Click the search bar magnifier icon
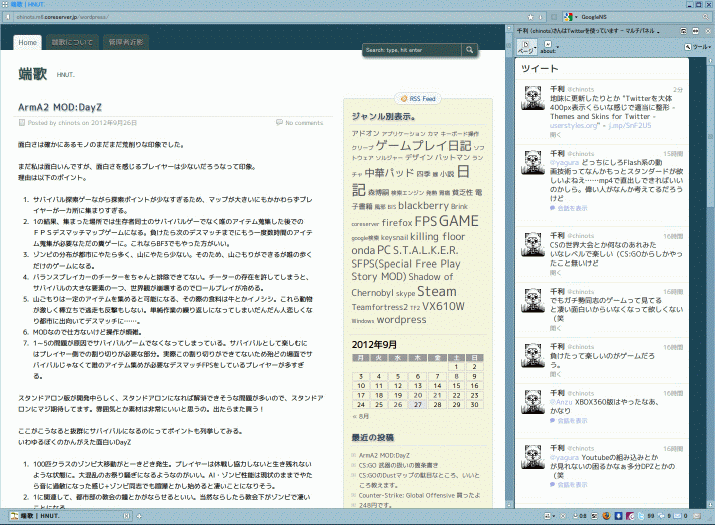This screenshot has height=525, width=715. click(706, 17)
